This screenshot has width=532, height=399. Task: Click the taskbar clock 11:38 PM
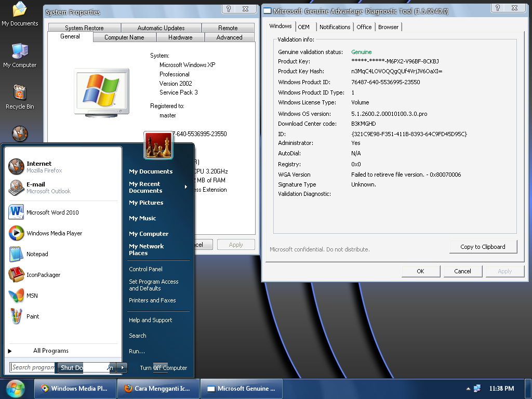tap(501, 389)
